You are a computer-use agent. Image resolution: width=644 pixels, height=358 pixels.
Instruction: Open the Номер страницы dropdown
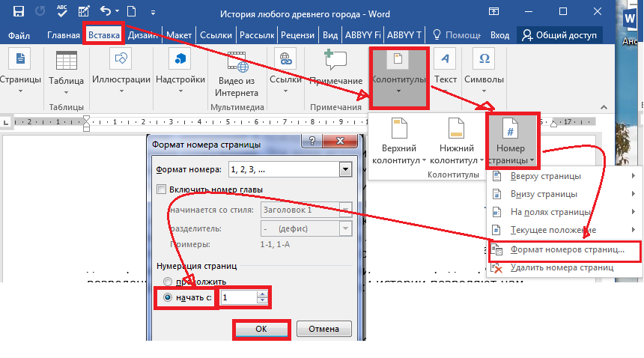tap(512, 142)
